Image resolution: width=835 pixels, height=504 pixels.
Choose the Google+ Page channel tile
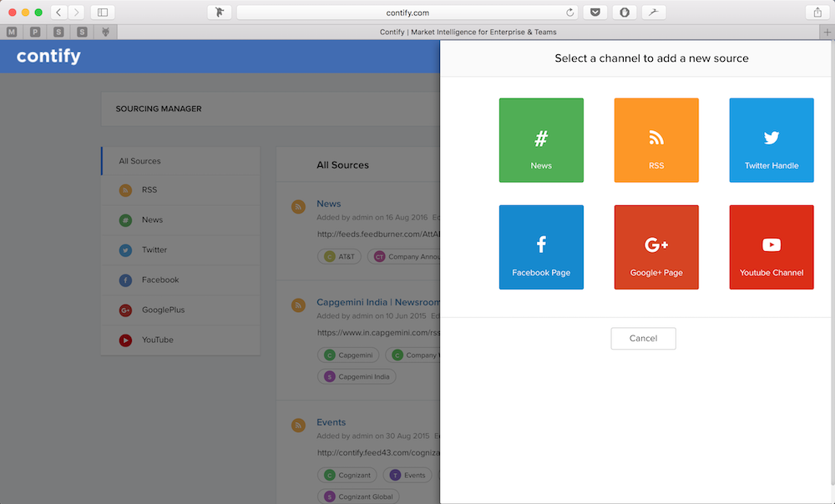656,247
